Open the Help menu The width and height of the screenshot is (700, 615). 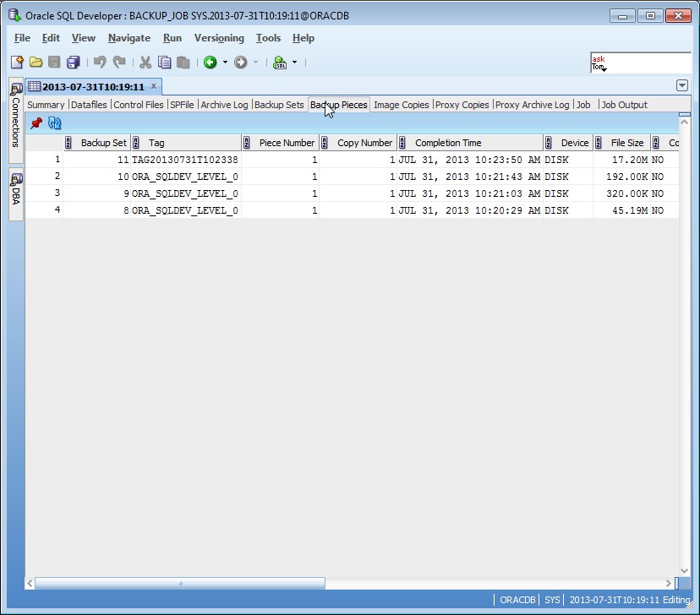point(304,38)
